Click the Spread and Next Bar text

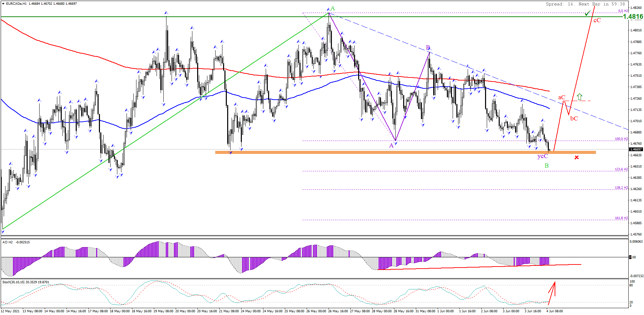[x=585, y=4]
